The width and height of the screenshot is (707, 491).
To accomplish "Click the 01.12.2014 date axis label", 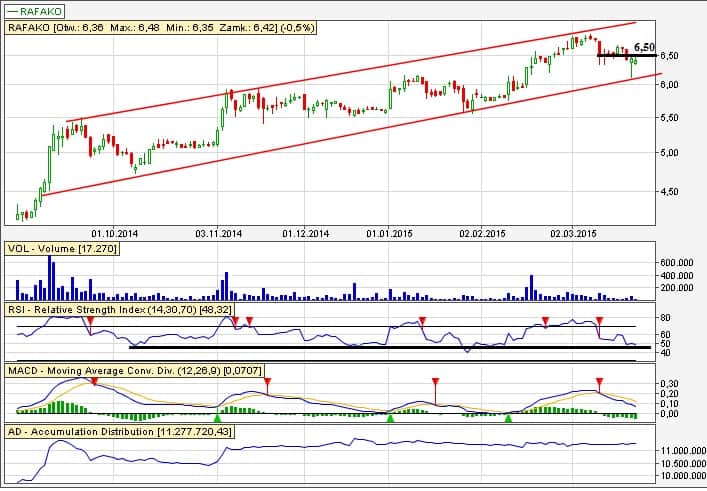I will (x=305, y=234).
